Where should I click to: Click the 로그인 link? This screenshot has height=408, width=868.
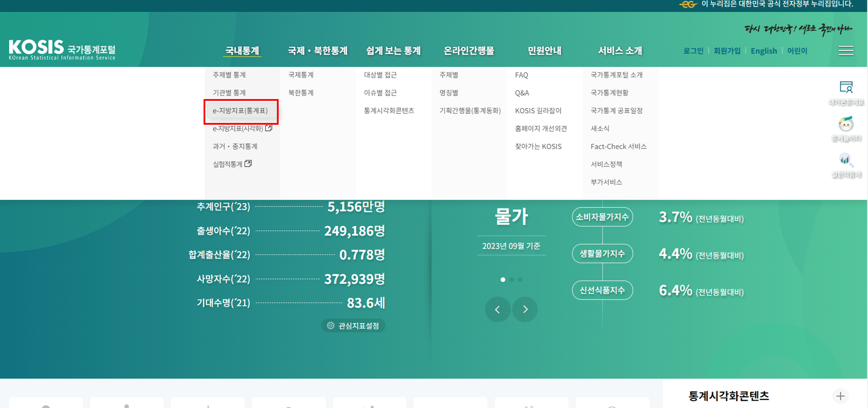click(693, 50)
